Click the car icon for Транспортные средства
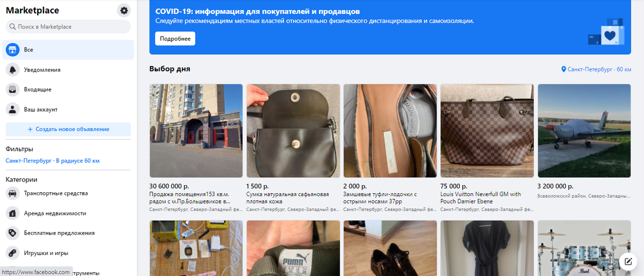The height and width of the screenshot is (276, 644). click(x=12, y=193)
